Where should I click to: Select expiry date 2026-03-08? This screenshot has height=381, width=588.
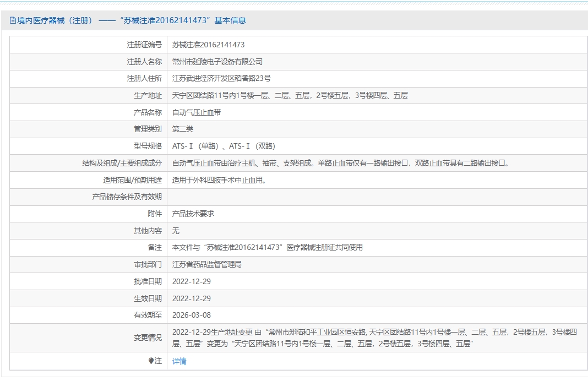(191, 315)
